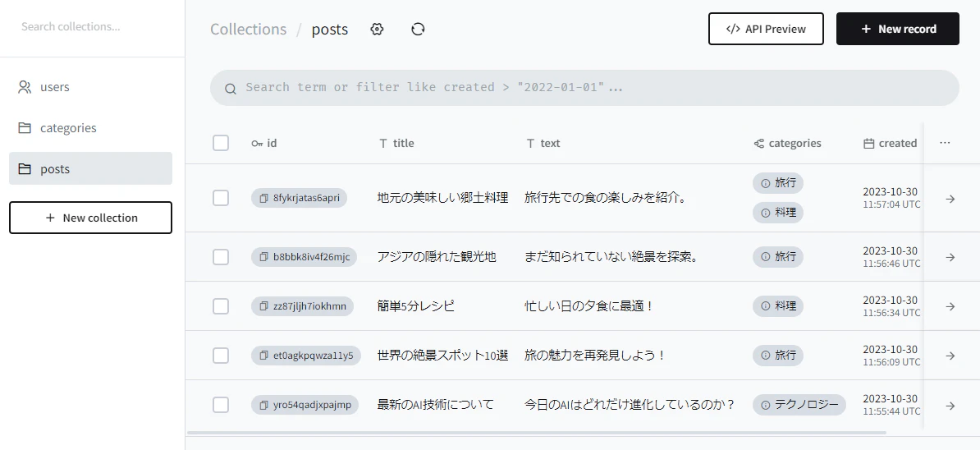Select the posts collection in sidebar
The width and height of the screenshot is (980, 450).
point(90,169)
